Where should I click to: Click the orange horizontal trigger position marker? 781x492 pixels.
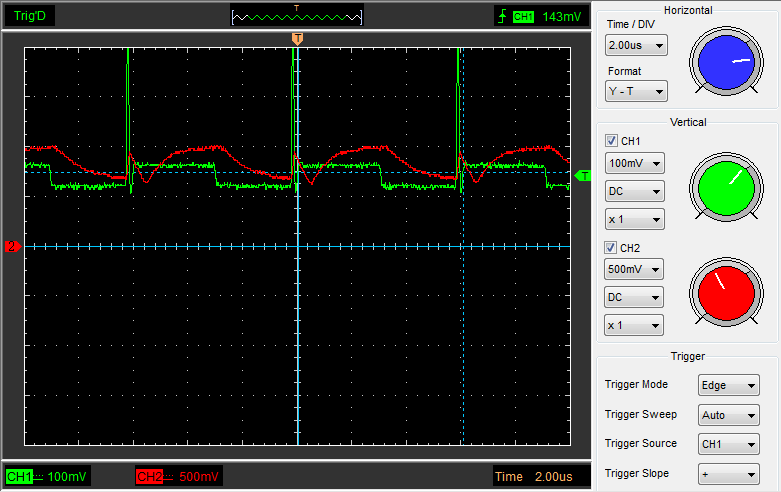click(297, 38)
